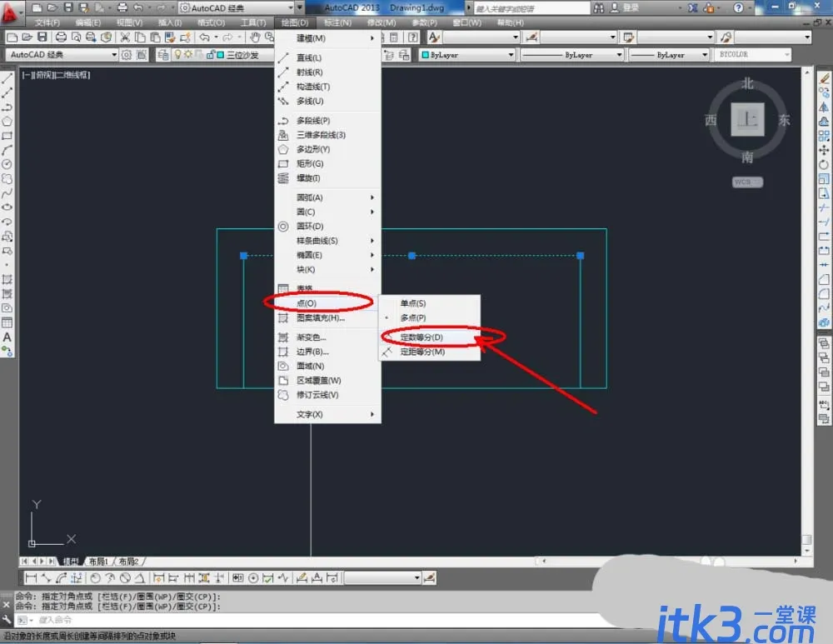The image size is (833, 644).
Task: Click the Print icon in the standard toolbar
Action: 61,37
